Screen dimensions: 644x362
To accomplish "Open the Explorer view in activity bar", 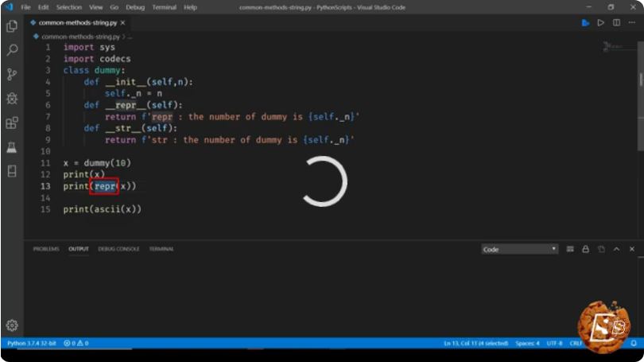I will (x=12, y=26).
